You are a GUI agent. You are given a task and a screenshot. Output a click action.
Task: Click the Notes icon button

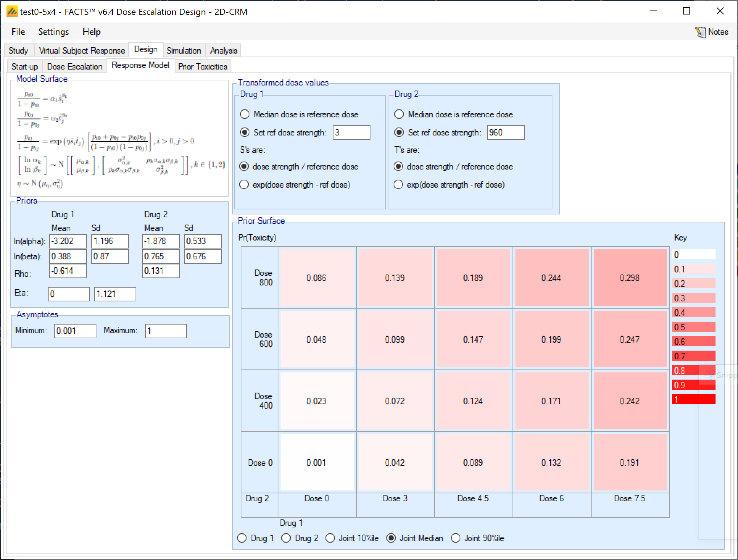pyautogui.click(x=711, y=32)
